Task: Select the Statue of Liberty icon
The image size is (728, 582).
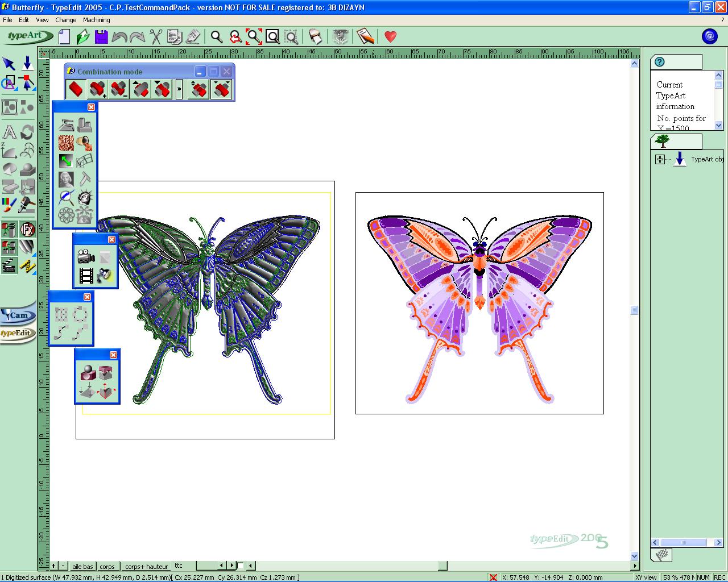Action: (x=85, y=198)
